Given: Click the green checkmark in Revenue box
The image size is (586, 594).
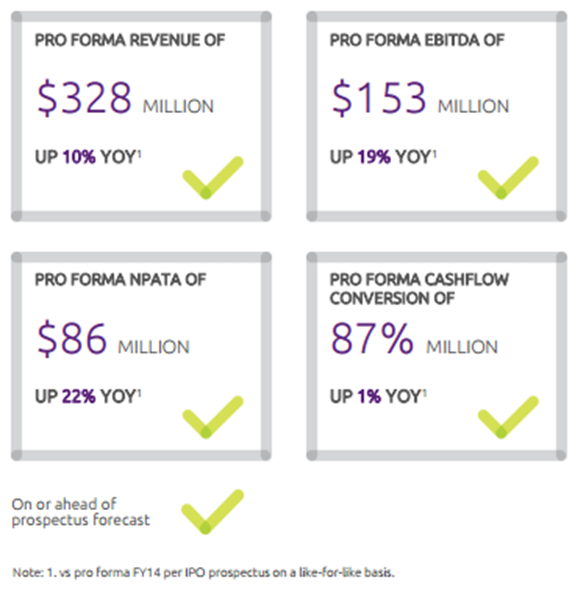Looking at the screenshot, I should 213,177.
